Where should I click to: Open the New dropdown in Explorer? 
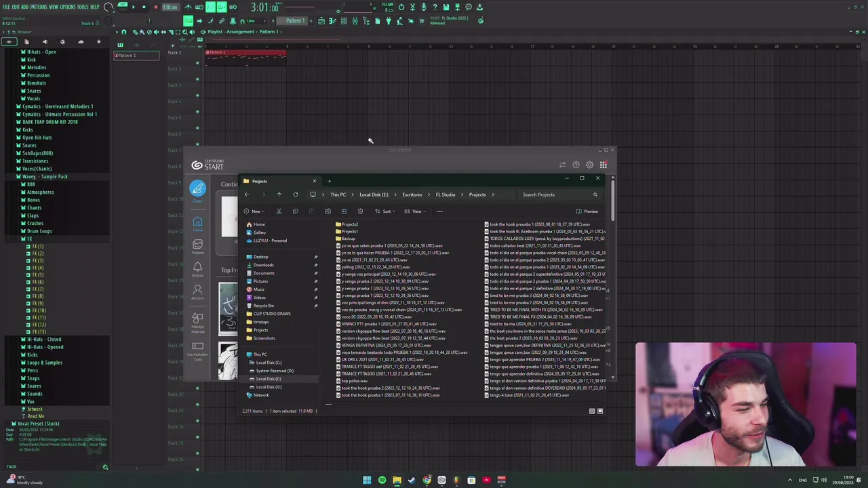254,211
